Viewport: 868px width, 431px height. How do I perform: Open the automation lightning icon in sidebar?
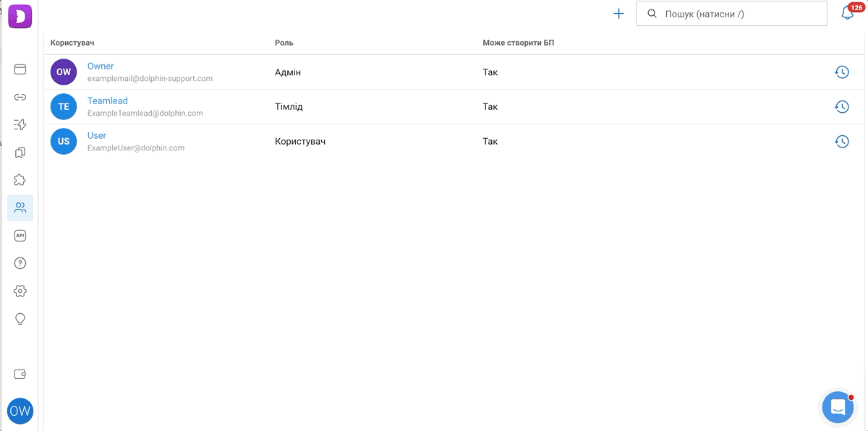(x=20, y=125)
